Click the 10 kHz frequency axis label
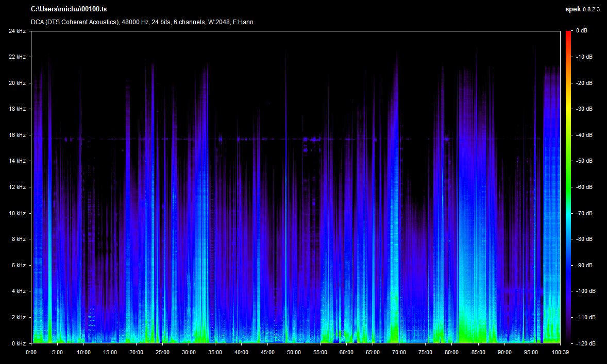The image size is (607, 364). coord(17,213)
